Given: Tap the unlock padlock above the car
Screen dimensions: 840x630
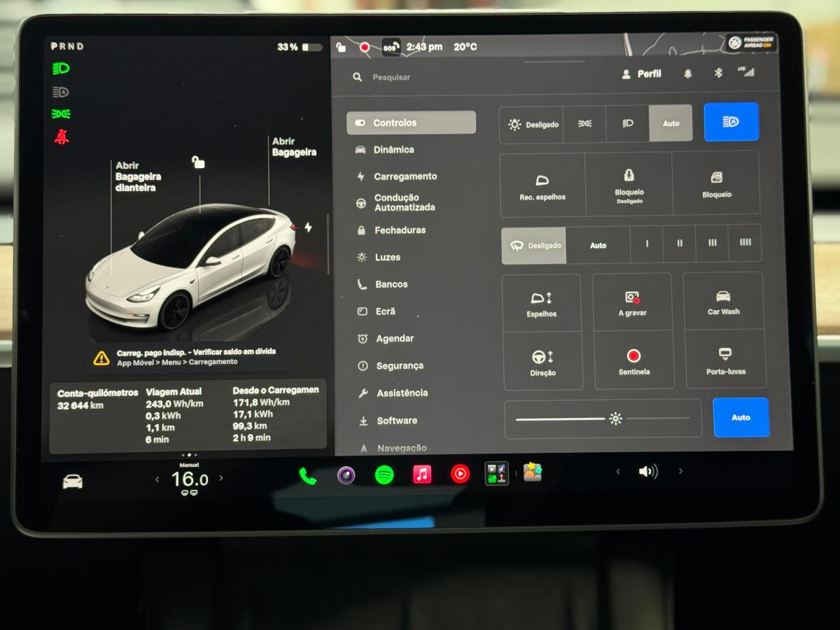Looking at the screenshot, I should pos(199,162).
